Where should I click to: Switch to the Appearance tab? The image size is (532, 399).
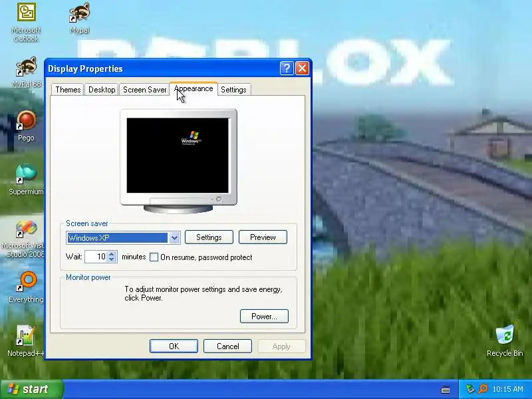tap(194, 89)
